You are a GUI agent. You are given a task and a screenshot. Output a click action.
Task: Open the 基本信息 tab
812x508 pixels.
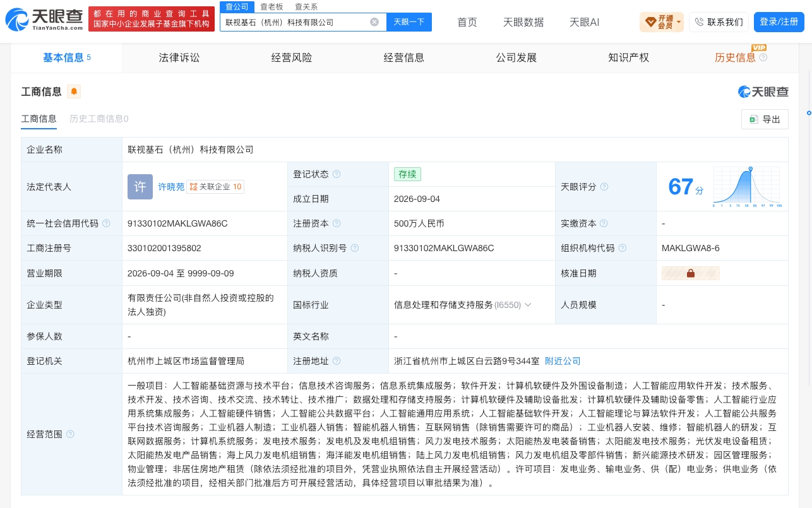[x=67, y=57]
